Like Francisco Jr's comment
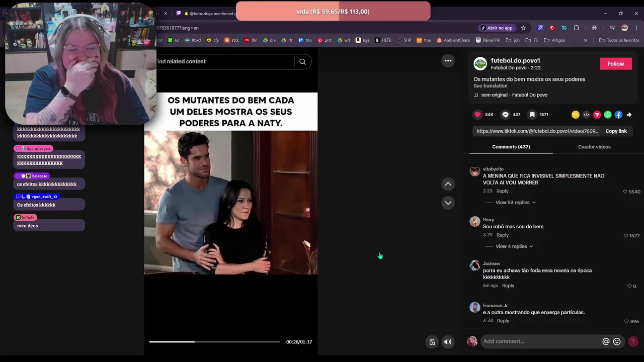This screenshot has height=362, width=644. pos(626,321)
